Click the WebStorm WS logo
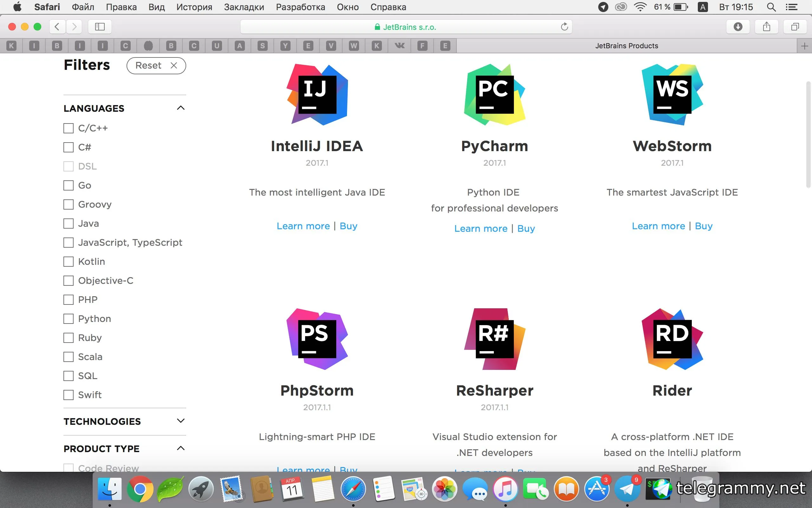This screenshot has width=812, height=508. 672,95
